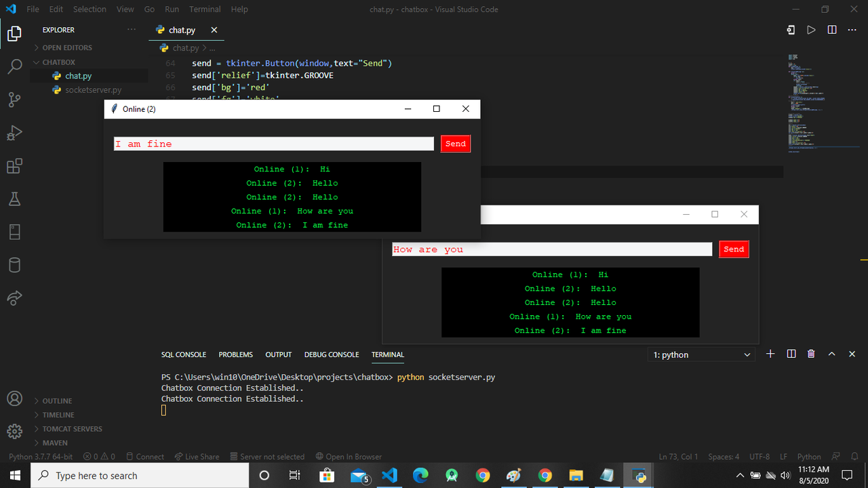Expand the OUTLINE section
868x488 pixels.
click(57, 401)
